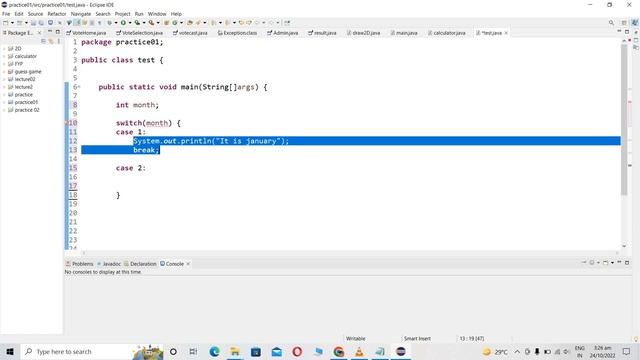This screenshot has width=640, height=360.
Task: Open the Navigate menu
Action: [81, 14]
